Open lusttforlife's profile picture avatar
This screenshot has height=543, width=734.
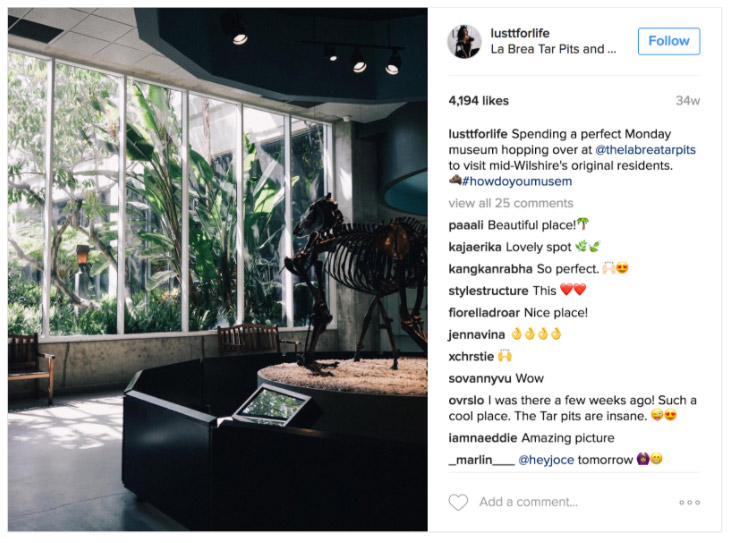(x=464, y=42)
